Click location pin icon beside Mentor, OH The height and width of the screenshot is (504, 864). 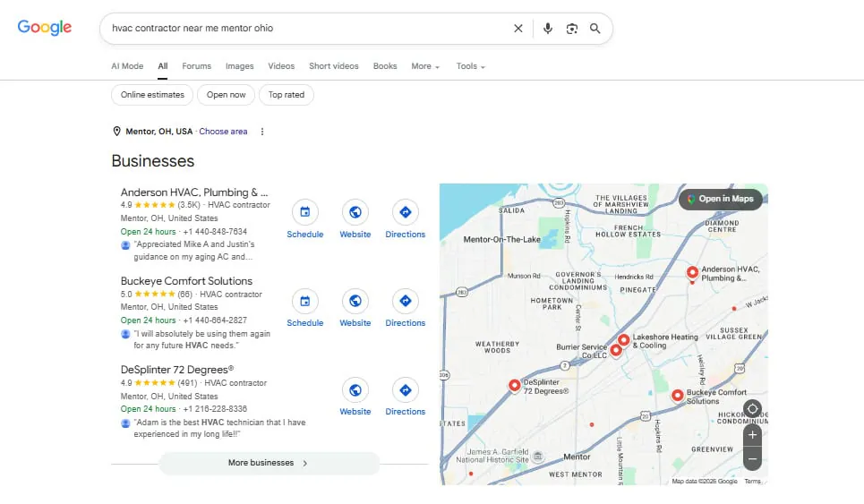click(116, 131)
